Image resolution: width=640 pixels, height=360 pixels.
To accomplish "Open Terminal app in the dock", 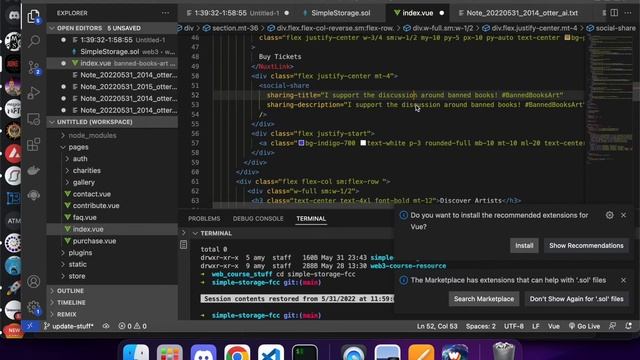I will tap(305, 353).
